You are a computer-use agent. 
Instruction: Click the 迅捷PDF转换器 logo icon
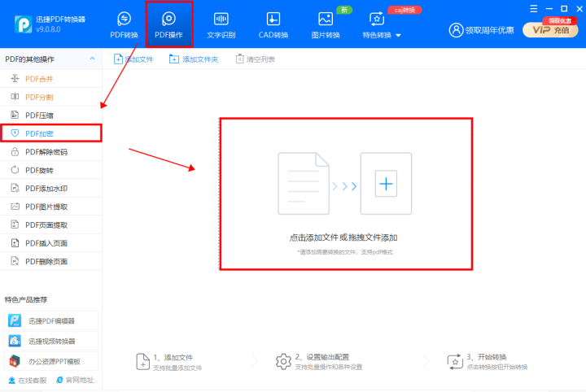23,24
